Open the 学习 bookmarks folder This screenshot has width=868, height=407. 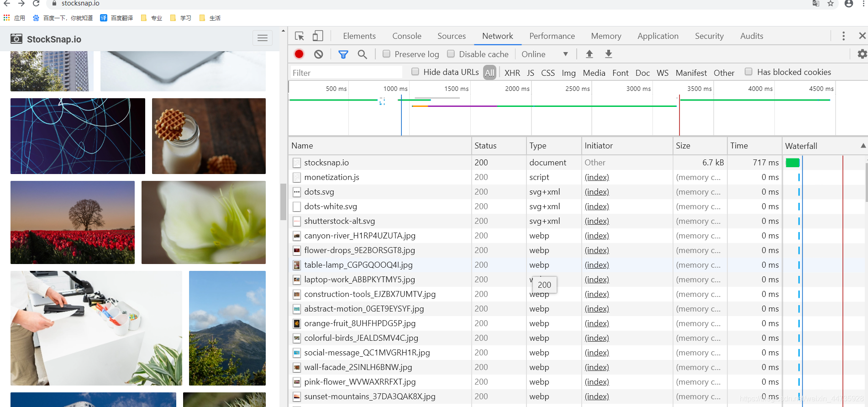pyautogui.click(x=180, y=18)
